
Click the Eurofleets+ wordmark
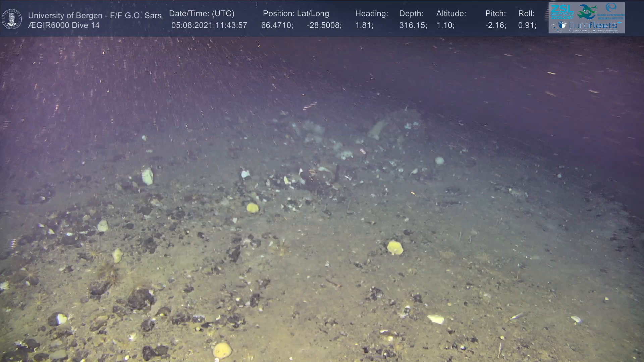tap(594, 25)
